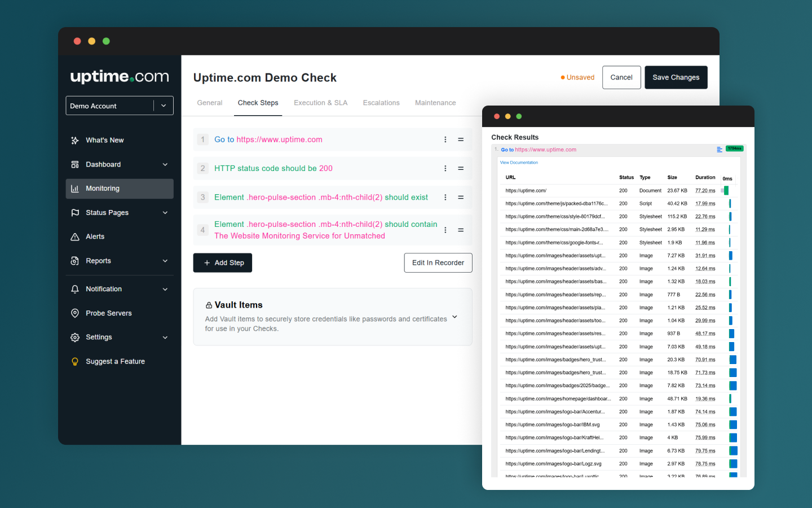Click the Monitoring chart icon
812x508 pixels.
pyautogui.click(x=75, y=189)
